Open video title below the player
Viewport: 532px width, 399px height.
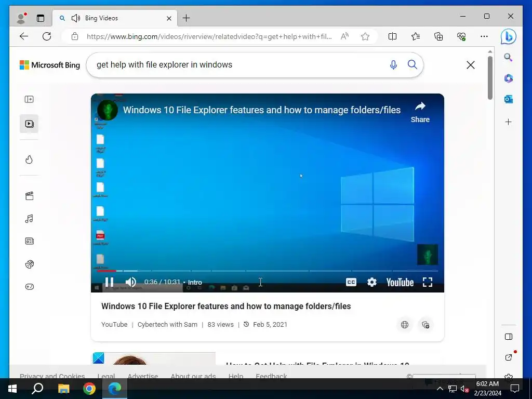click(226, 306)
